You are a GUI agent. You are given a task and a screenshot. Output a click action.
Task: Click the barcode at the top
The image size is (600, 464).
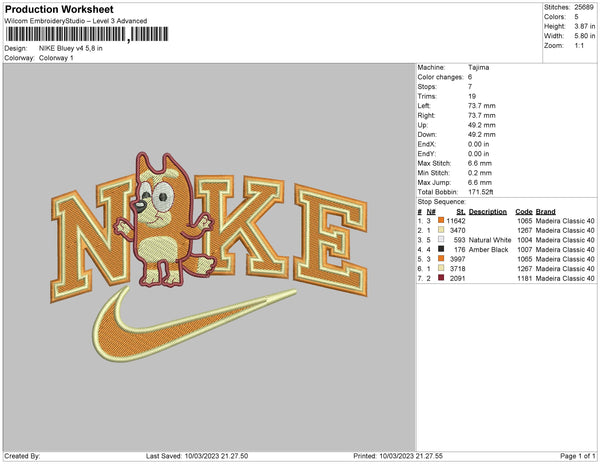click(87, 34)
